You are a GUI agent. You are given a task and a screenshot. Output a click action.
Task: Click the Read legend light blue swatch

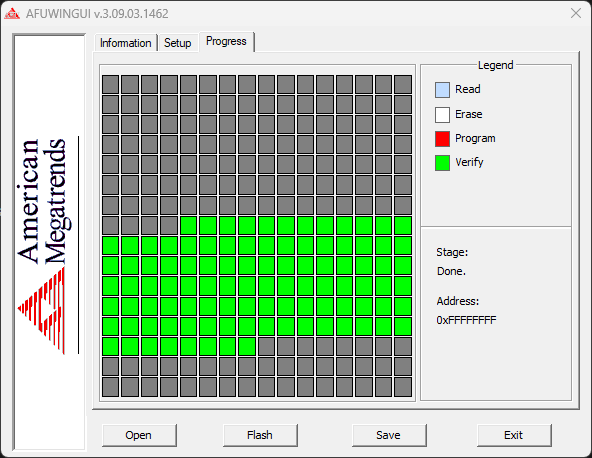tap(442, 90)
